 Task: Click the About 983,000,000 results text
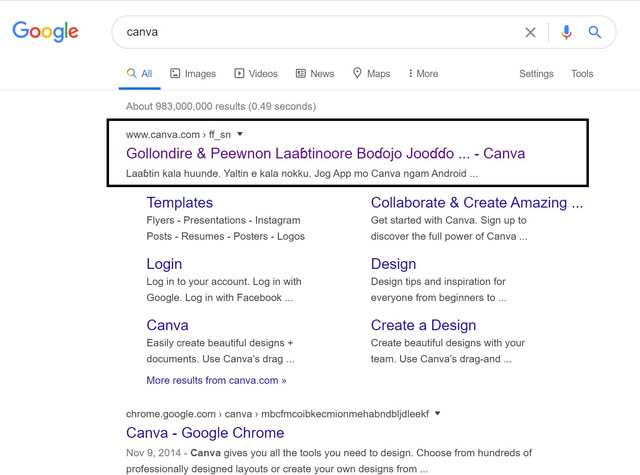click(221, 107)
